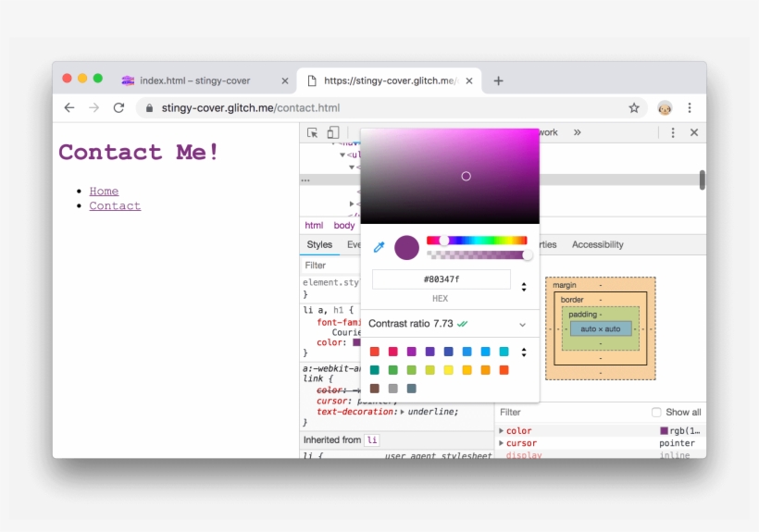Choose the brown palette swatch

(x=374, y=389)
